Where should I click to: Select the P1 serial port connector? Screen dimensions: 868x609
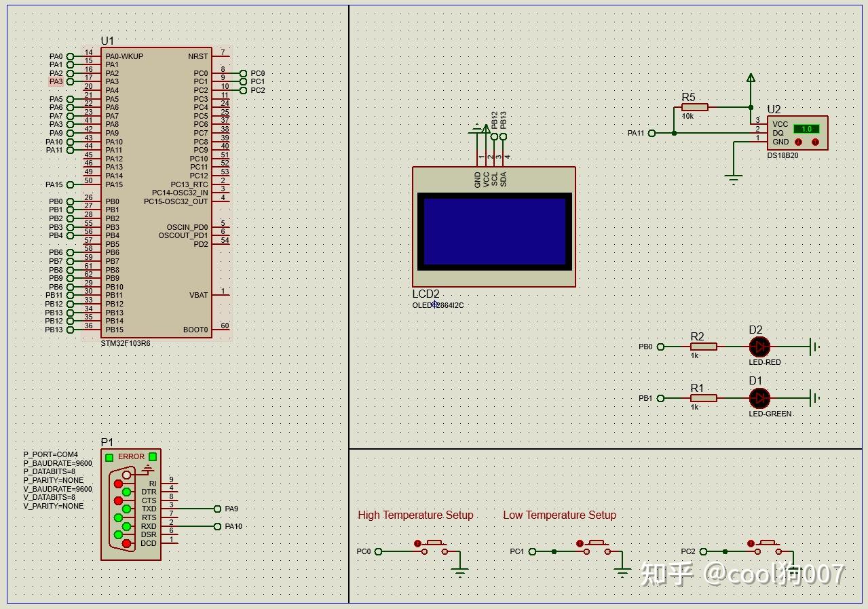coord(131,505)
